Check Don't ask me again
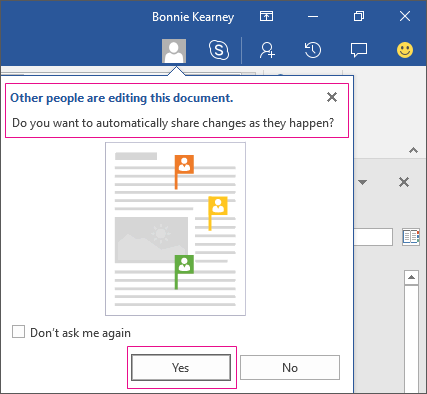The height and width of the screenshot is (394, 427). click(18, 332)
